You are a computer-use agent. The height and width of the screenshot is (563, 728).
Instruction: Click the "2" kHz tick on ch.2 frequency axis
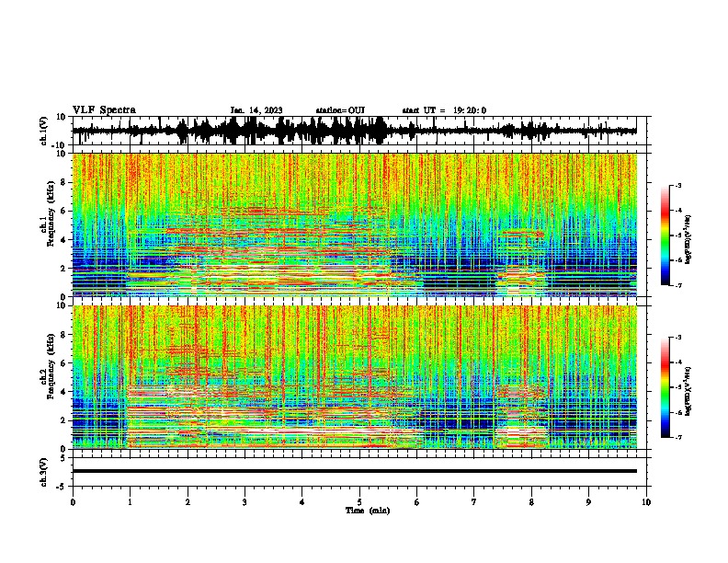coord(63,420)
